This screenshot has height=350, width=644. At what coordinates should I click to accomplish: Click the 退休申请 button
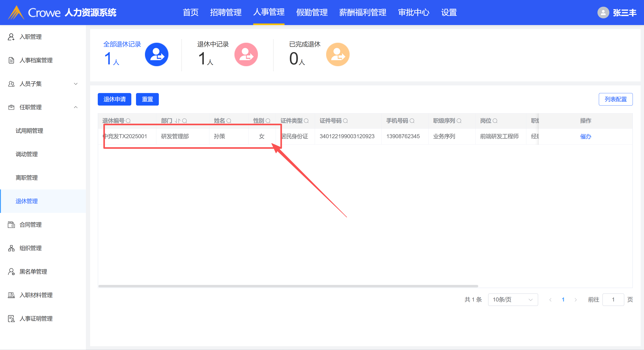(115, 99)
